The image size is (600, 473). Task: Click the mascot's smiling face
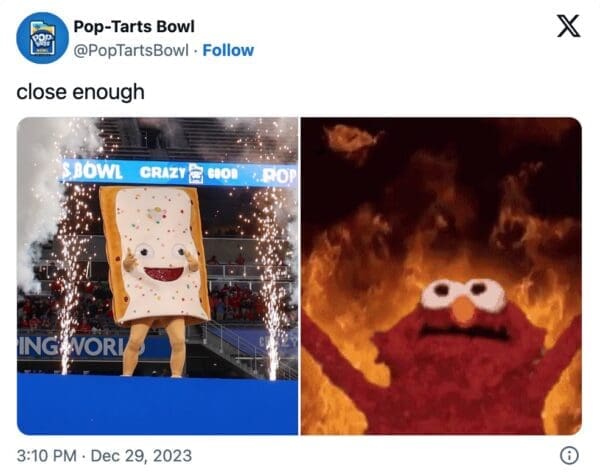[163, 262]
